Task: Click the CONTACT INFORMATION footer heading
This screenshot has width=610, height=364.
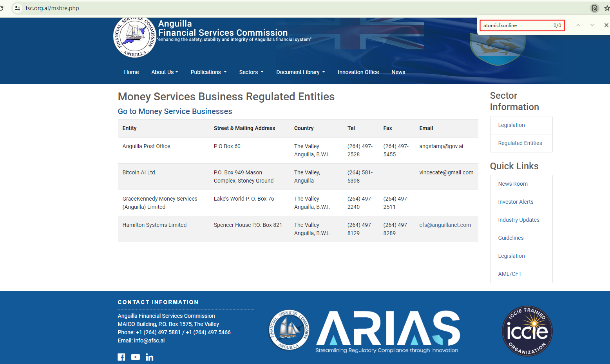Action: [158, 302]
